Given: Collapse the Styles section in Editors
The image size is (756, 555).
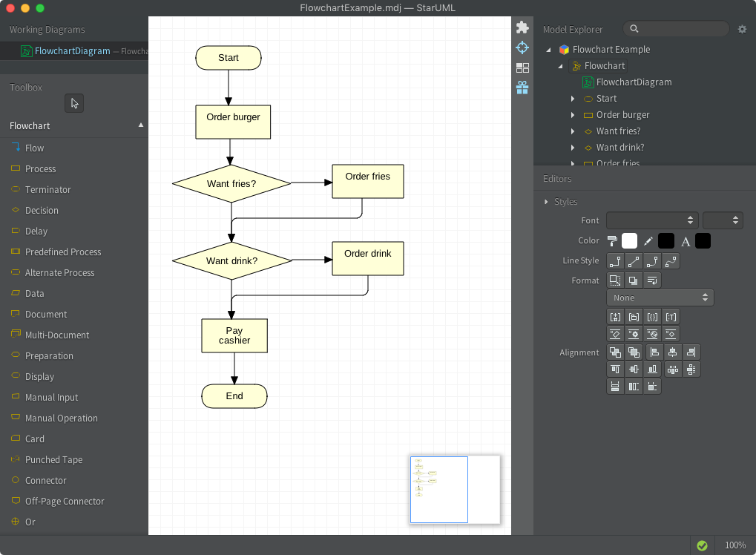Looking at the screenshot, I should pyautogui.click(x=547, y=201).
